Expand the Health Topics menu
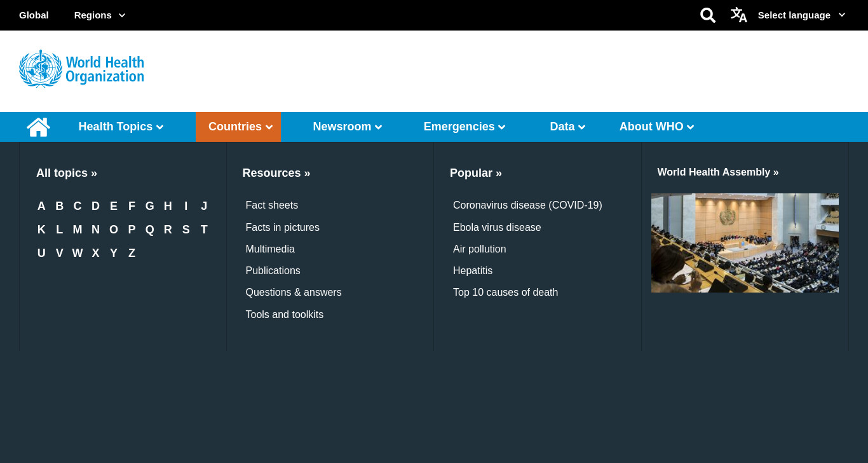868x463 pixels. pos(121,127)
